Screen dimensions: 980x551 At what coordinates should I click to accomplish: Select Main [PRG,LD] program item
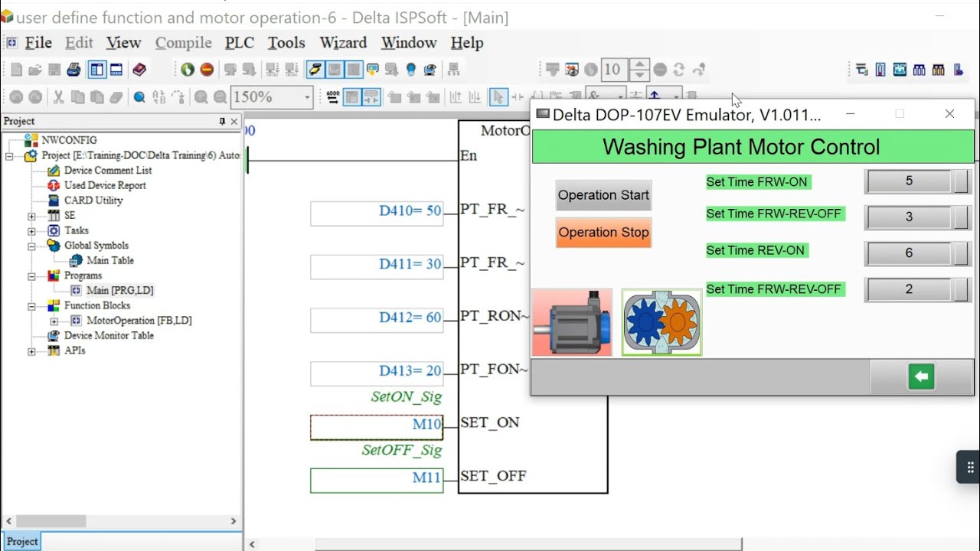(x=120, y=291)
